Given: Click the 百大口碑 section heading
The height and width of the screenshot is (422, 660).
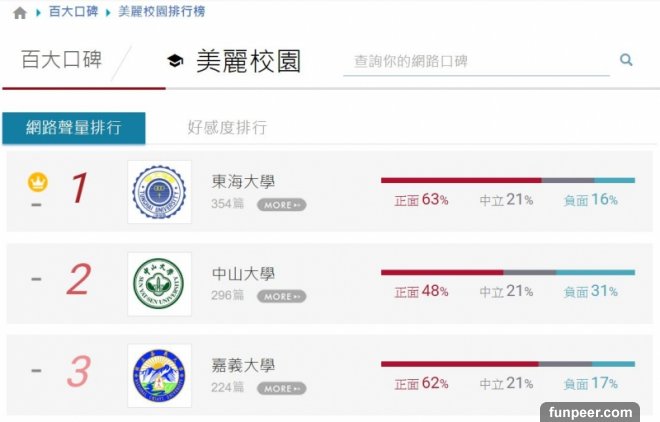Looking at the screenshot, I should (x=61, y=60).
